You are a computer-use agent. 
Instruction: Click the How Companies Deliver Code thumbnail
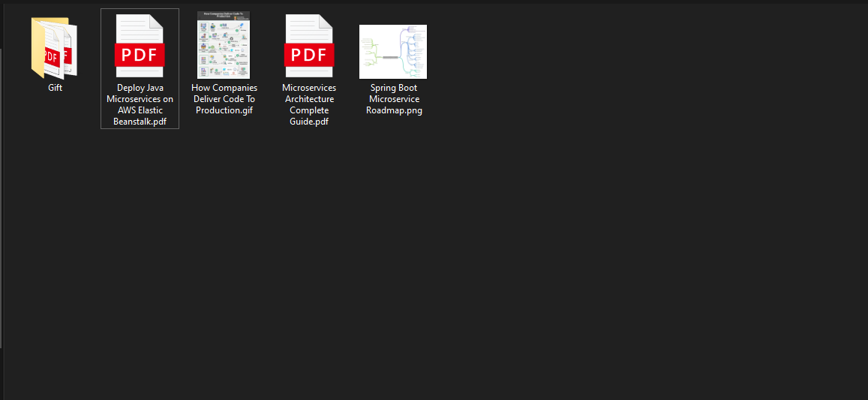[x=224, y=45]
